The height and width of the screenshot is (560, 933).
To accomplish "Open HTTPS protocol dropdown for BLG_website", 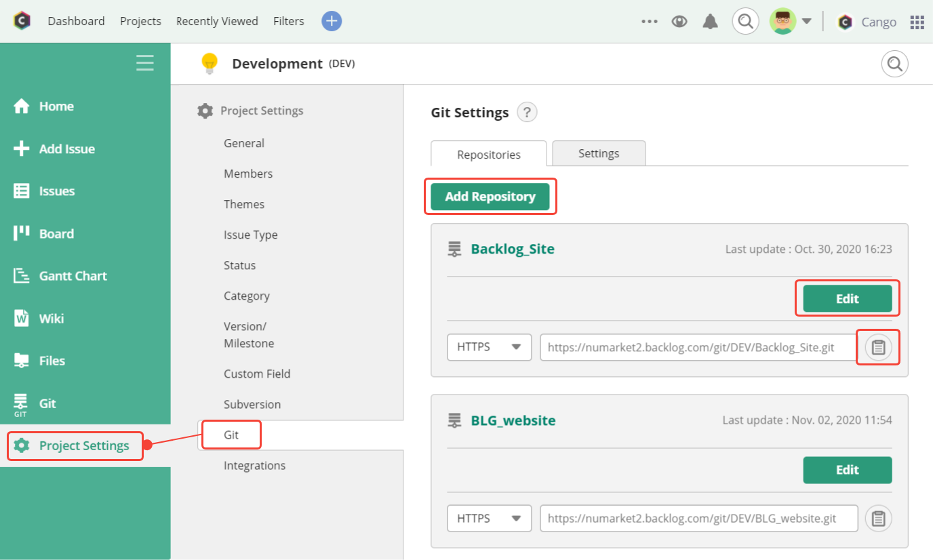I will pos(489,519).
